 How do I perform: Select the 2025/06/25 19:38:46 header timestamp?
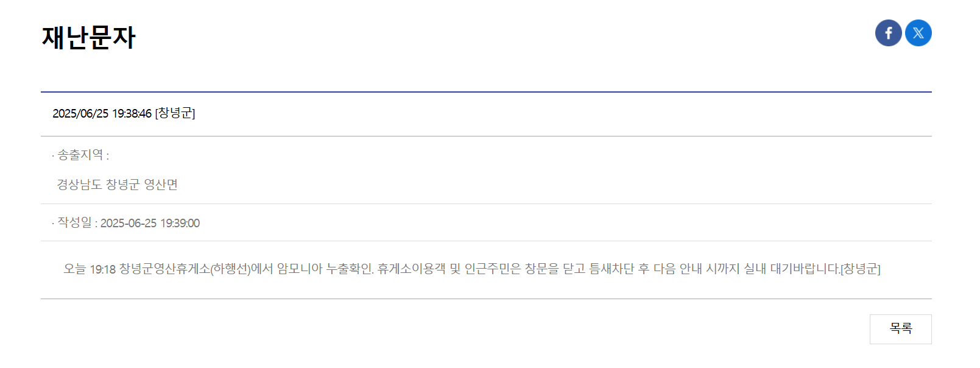click(102, 114)
